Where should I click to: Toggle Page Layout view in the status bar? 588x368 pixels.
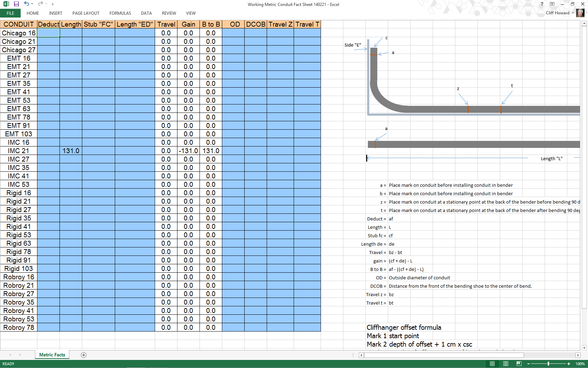506,364
